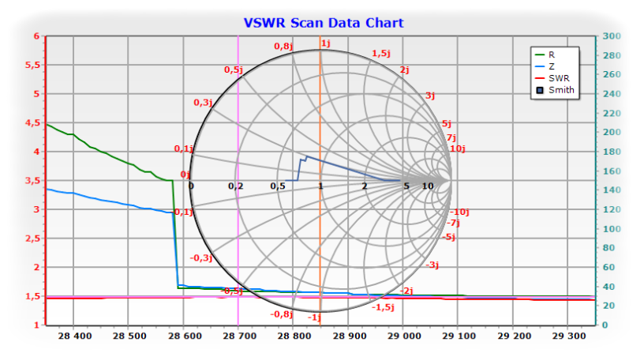Click the 29 300 frequency axis label
Viewport: 644px width, 357px height.
point(569,336)
